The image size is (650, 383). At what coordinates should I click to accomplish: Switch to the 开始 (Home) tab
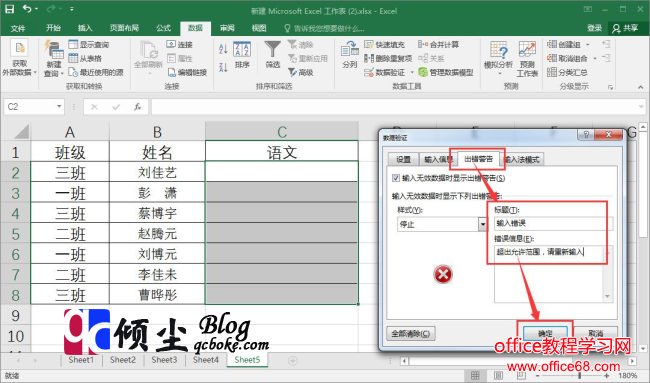pyautogui.click(x=53, y=28)
